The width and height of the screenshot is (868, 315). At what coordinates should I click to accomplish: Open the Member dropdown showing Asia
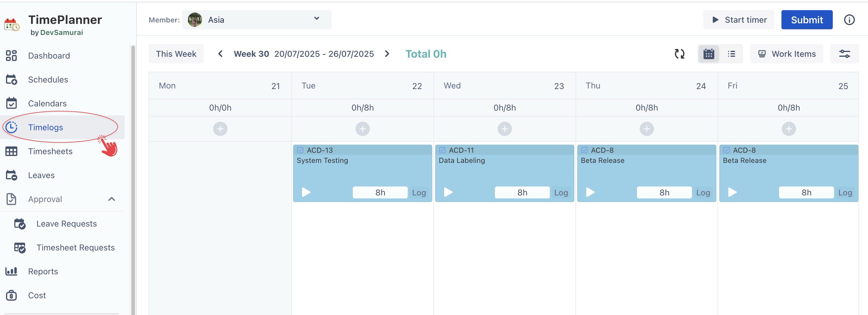pos(256,20)
